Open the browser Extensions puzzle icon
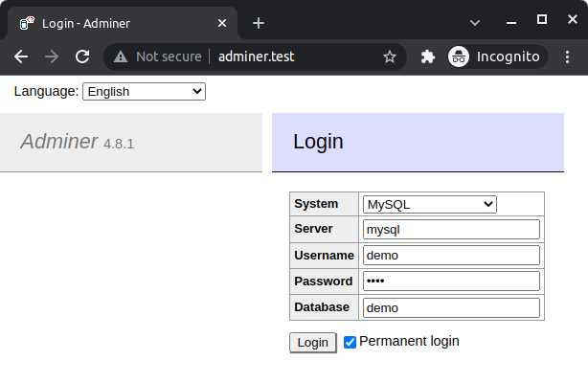The image size is (588, 383). tap(427, 56)
